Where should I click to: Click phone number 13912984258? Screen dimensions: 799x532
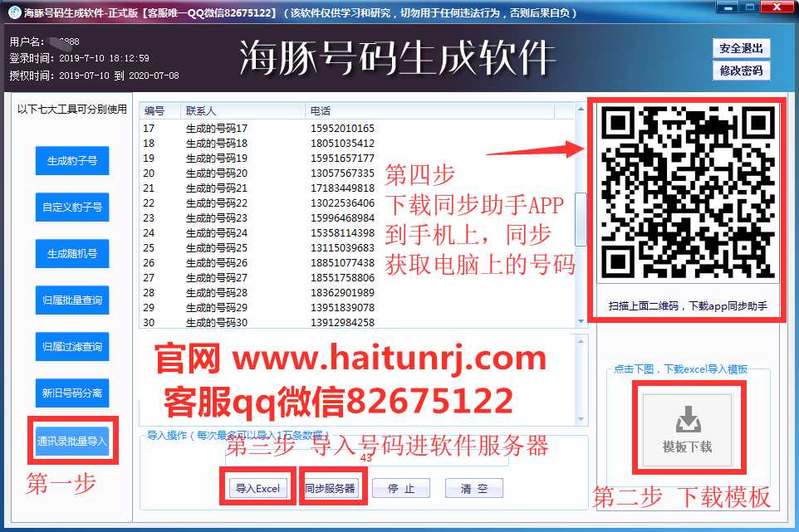342,322
